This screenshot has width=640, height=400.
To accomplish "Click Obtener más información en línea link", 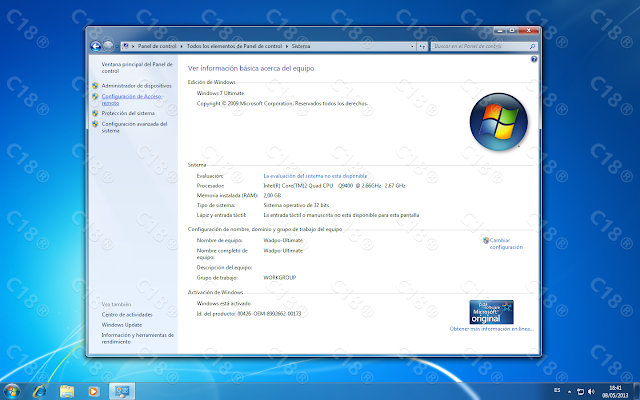I will pyautogui.click(x=491, y=329).
